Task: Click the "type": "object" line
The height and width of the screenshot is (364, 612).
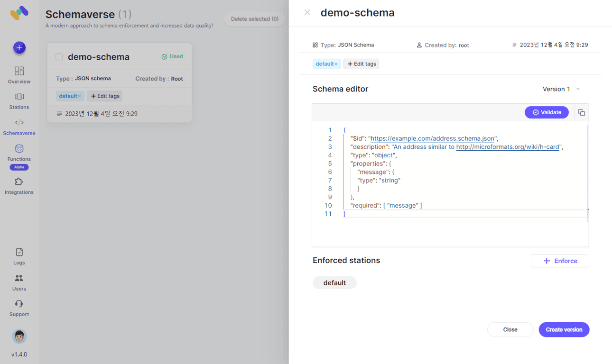Action: [x=373, y=155]
